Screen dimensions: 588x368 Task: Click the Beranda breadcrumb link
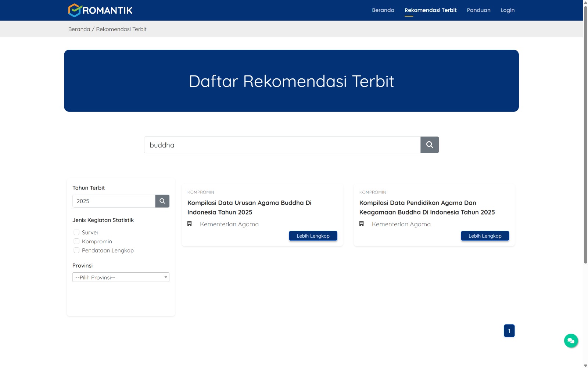click(x=79, y=29)
